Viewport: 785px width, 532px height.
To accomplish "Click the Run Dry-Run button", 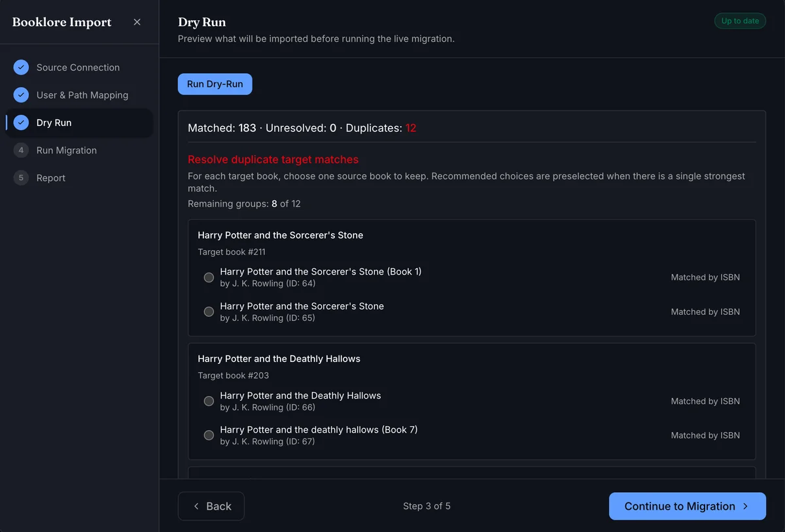I will [215, 84].
